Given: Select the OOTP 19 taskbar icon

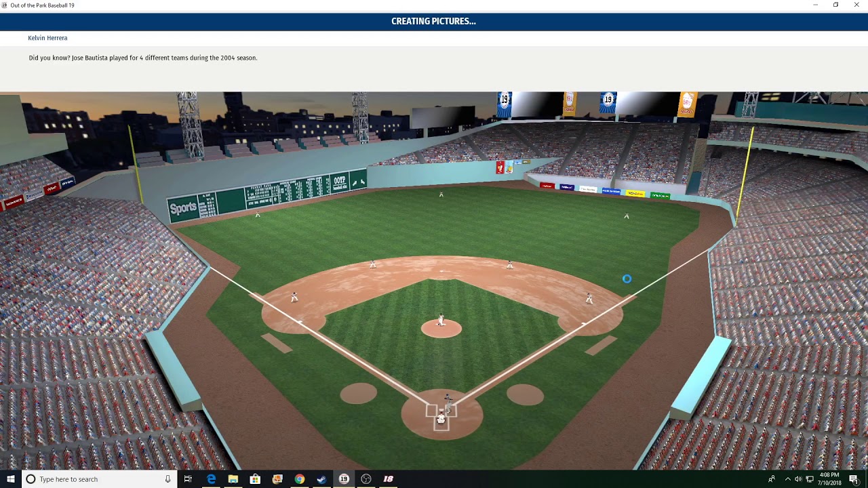Looking at the screenshot, I should (x=344, y=479).
